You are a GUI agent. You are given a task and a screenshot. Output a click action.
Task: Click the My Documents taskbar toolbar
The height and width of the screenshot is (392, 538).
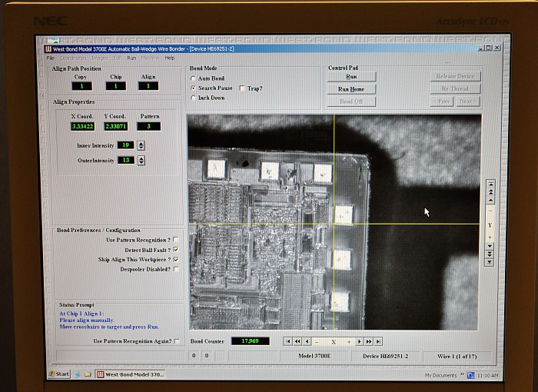click(x=440, y=375)
